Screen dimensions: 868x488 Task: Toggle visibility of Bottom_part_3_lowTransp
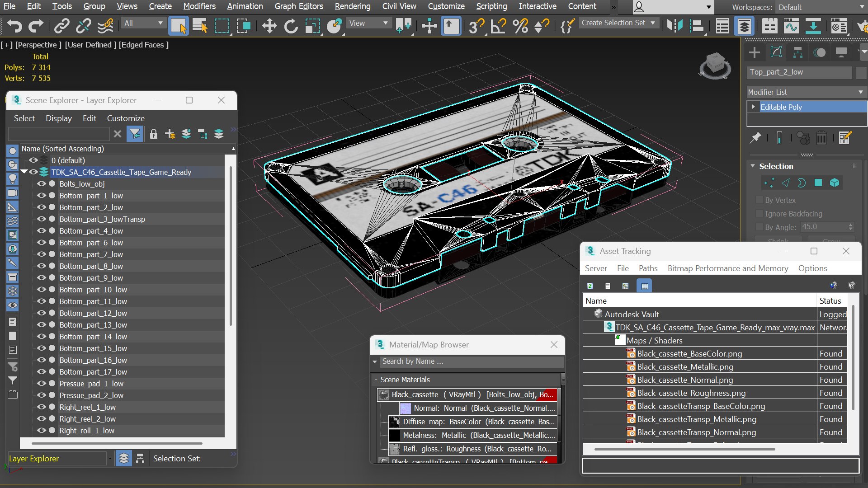pos(41,219)
